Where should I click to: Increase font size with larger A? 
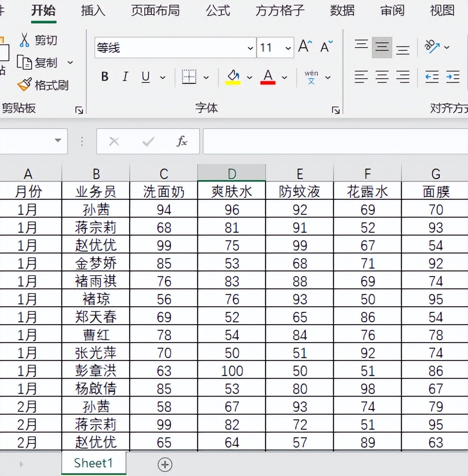(305, 47)
